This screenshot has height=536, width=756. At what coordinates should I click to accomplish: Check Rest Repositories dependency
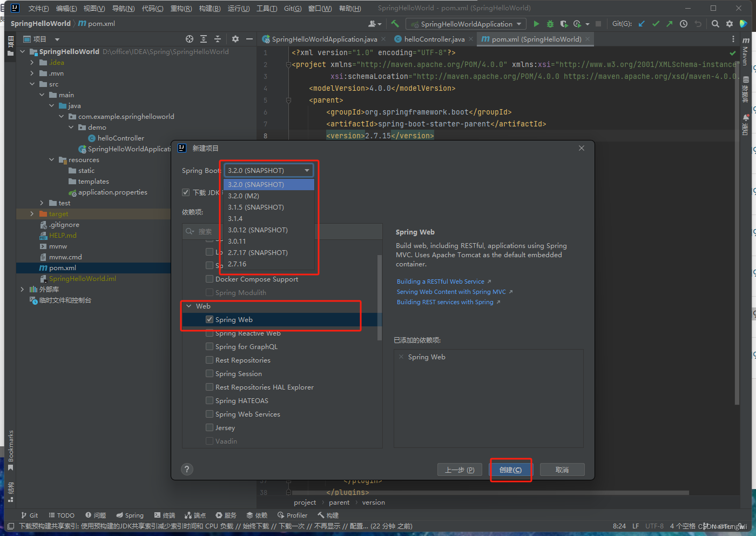(x=210, y=360)
